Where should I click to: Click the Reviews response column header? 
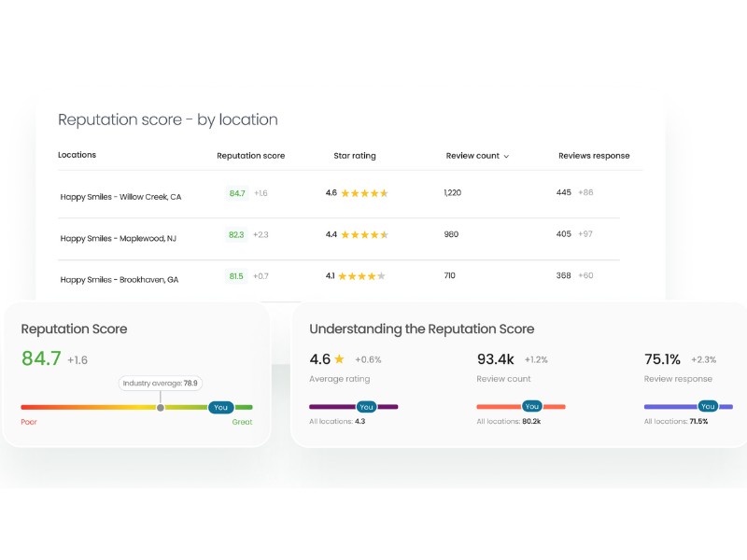(594, 156)
